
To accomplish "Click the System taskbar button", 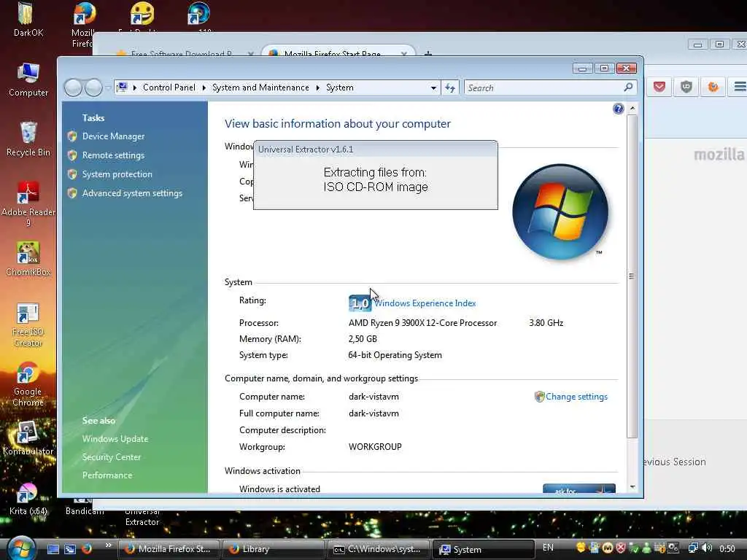I will click(483, 549).
